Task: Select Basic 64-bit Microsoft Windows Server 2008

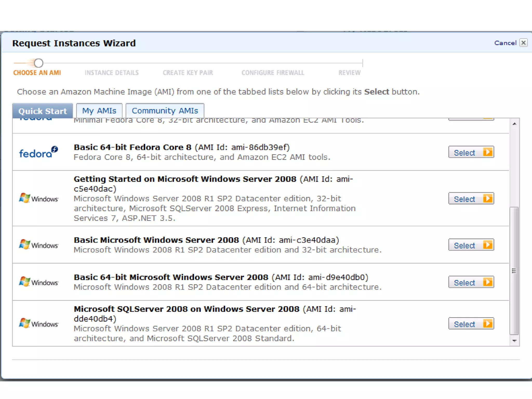Action: [x=471, y=282]
